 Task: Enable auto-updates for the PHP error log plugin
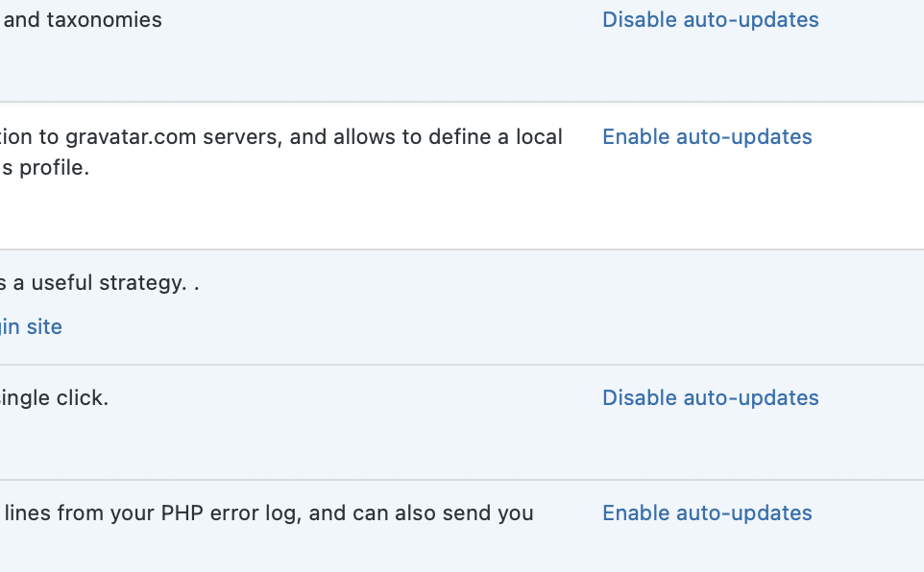pyautogui.click(x=707, y=512)
